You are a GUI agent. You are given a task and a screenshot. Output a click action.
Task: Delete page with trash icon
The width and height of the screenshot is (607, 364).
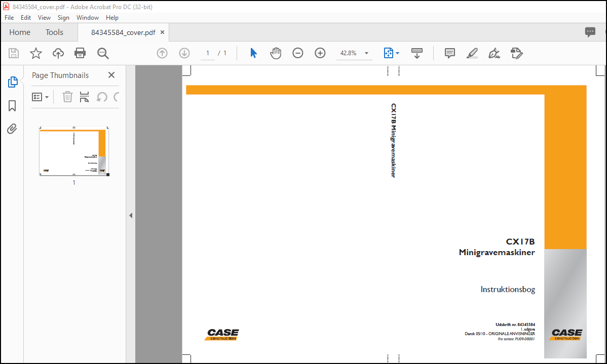68,97
